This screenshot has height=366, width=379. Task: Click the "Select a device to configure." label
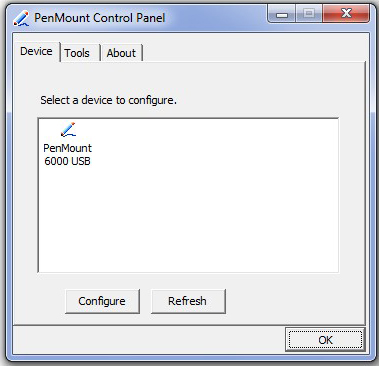108,100
